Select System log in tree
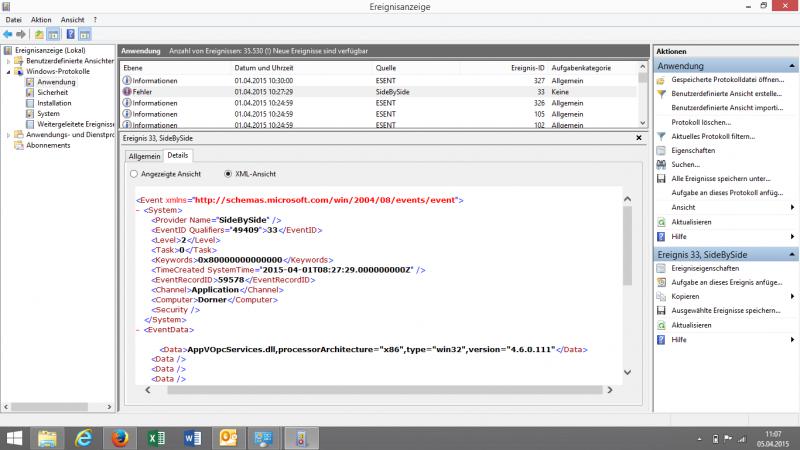Viewport: 800px width, 450px height. click(x=48, y=114)
